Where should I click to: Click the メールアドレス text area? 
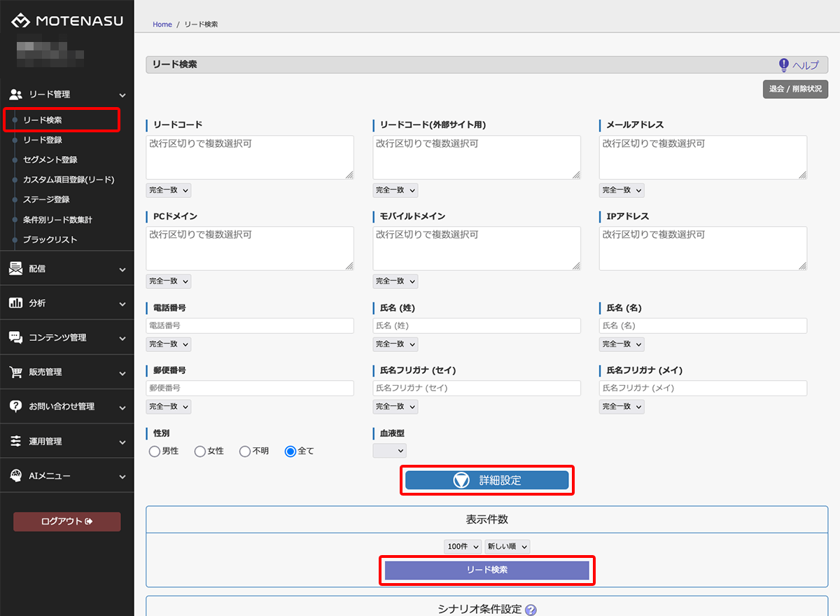(x=703, y=157)
